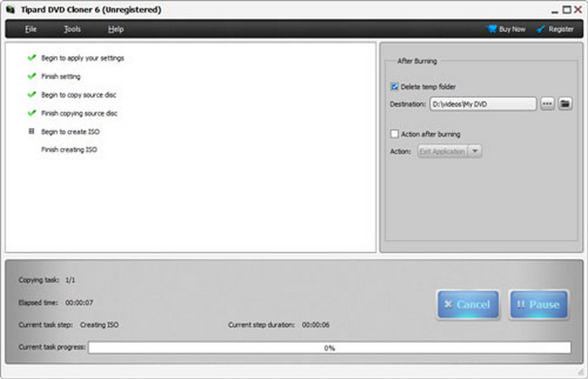Click the Destination path field
This screenshot has height=379, width=588.
tap(483, 104)
